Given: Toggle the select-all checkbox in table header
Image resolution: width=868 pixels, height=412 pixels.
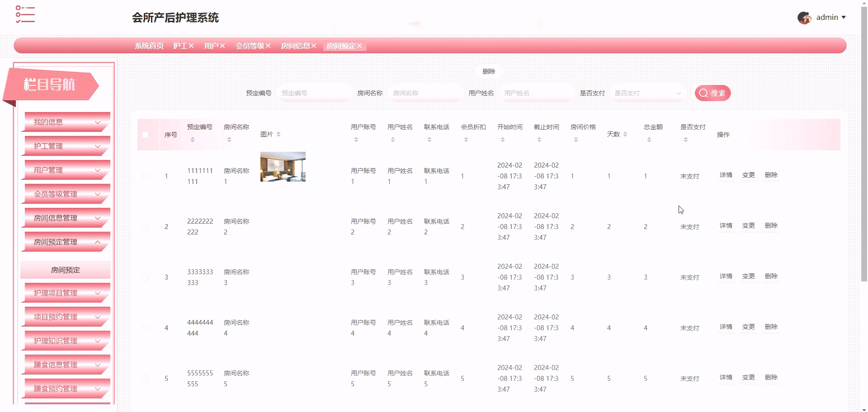Looking at the screenshot, I should point(145,134).
